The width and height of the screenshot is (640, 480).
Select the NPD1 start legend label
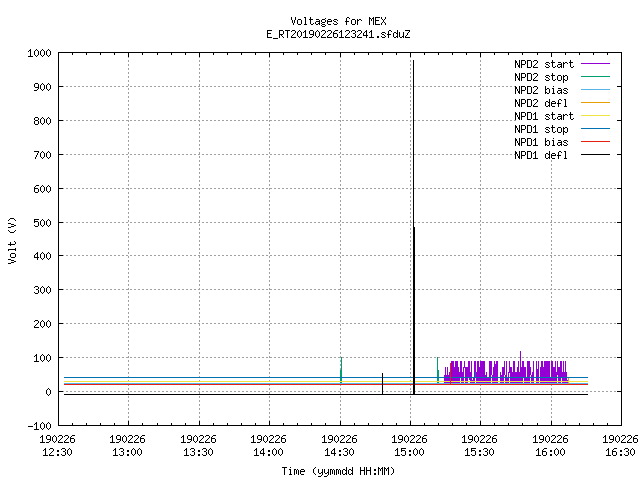(544, 116)
